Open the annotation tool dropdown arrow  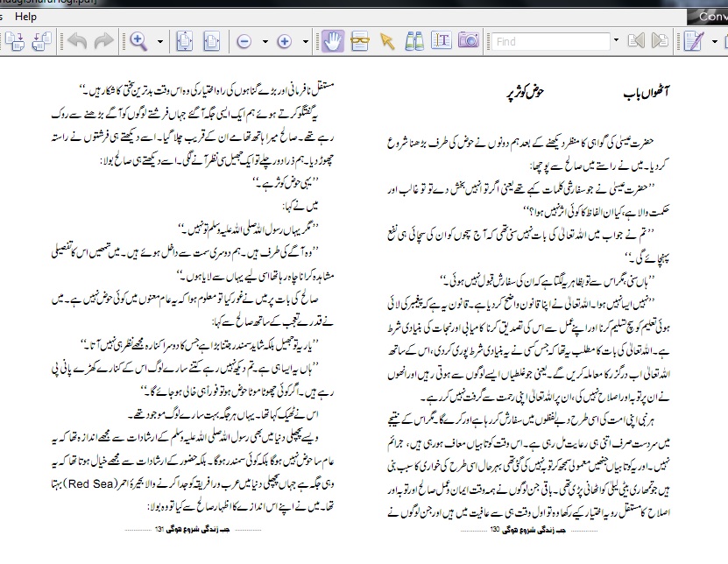click(x=715, y=42)
